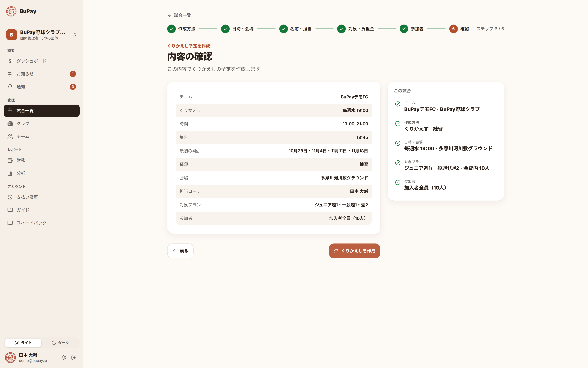588x368 pixels.
Task: Click the チーム people icon
Action: (x=10, y=136)
